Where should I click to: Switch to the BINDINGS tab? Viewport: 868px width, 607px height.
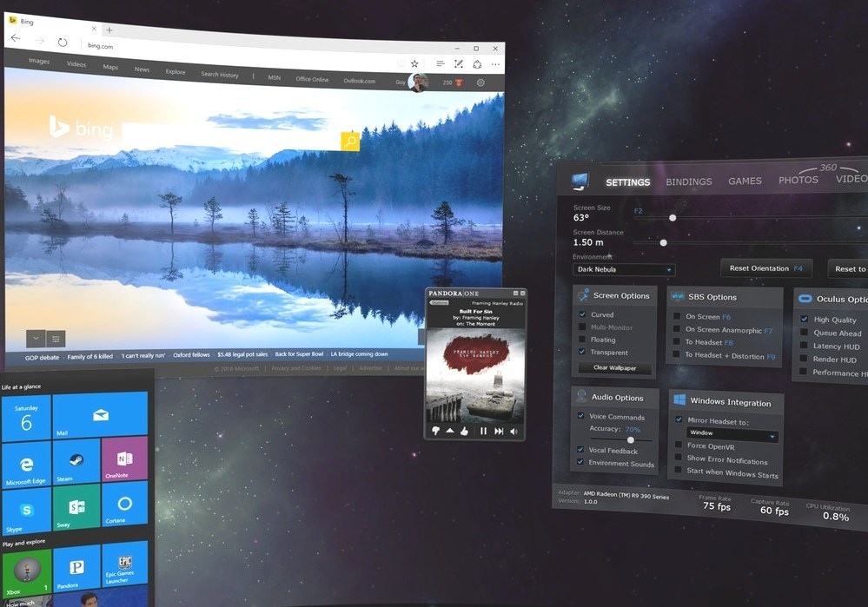(688, 181)
